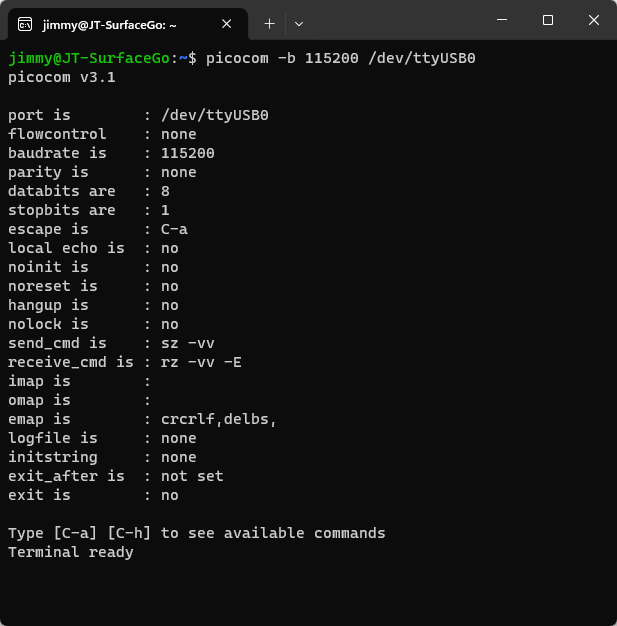Click the baudrate value 115200
Viewport: 617px width, 626px height.
tap(188, 153)
